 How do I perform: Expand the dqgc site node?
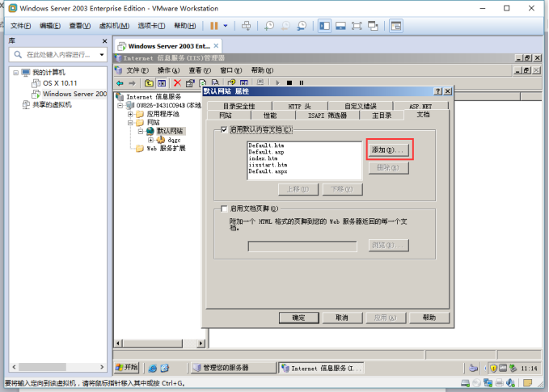click(150, 140)
